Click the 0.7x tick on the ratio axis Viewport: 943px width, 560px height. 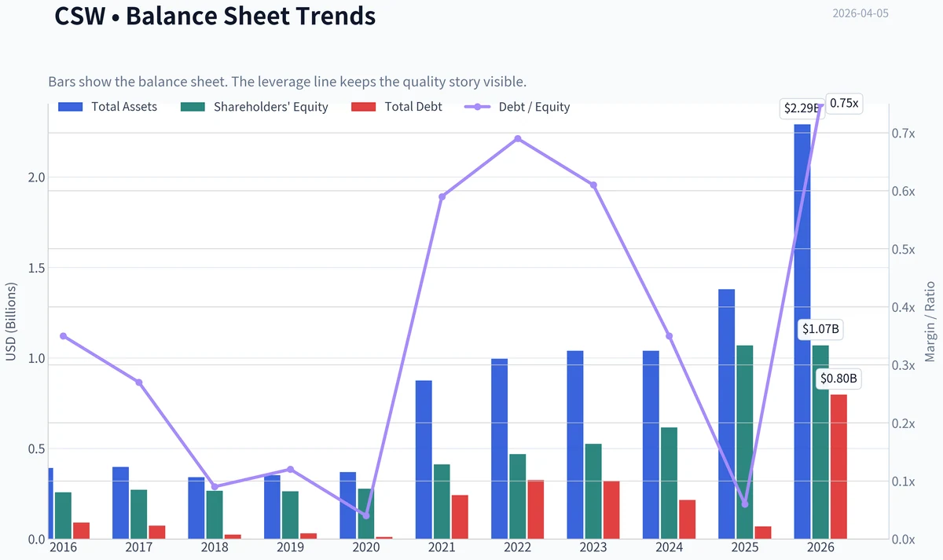pos(904,134)
